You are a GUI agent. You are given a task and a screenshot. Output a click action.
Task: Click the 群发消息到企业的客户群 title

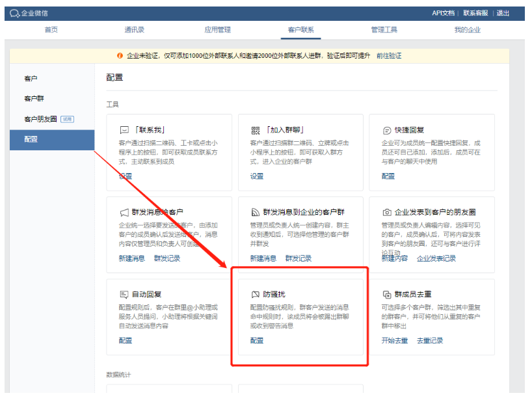point(304,212)
